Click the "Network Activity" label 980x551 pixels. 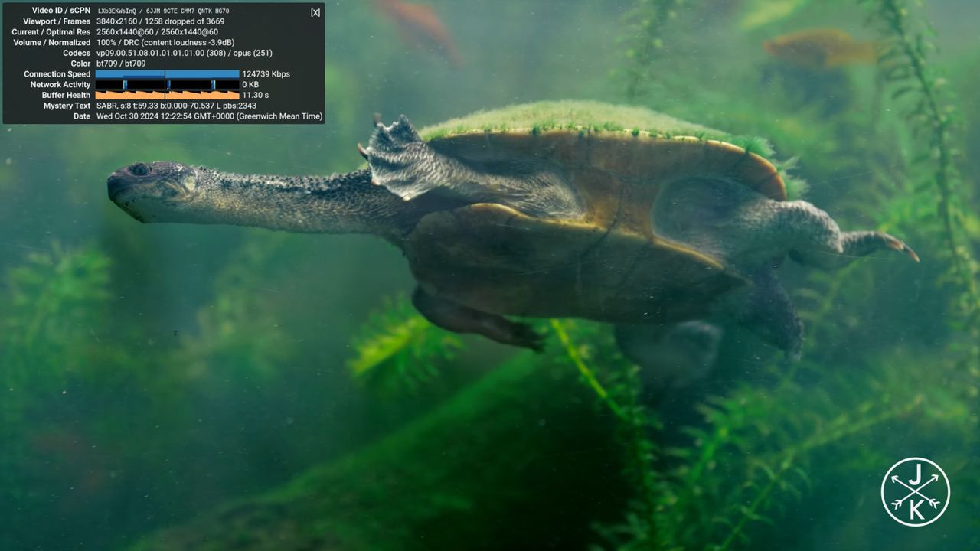tap(60, 85)
